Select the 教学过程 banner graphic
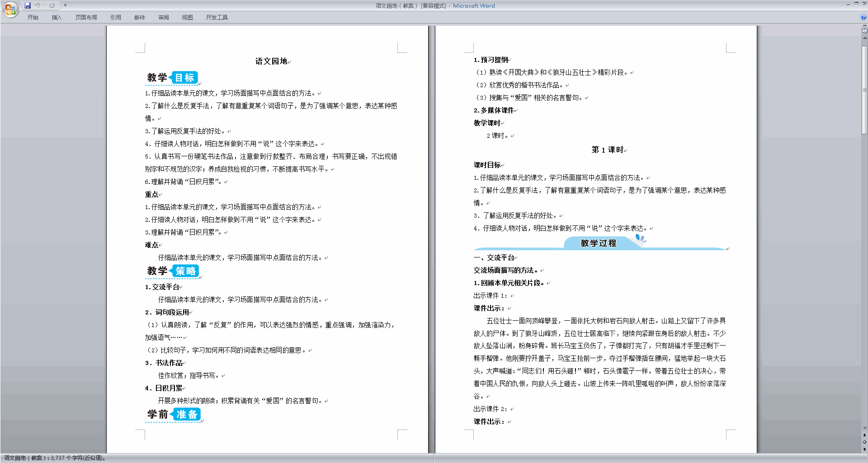This screenshot has width=868, height=463. tap(600, 242)
